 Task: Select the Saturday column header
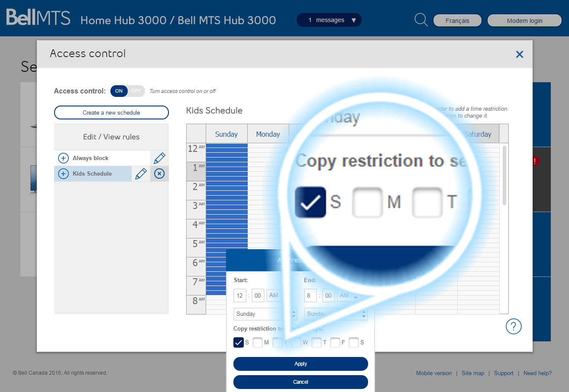tap(478, 134)
